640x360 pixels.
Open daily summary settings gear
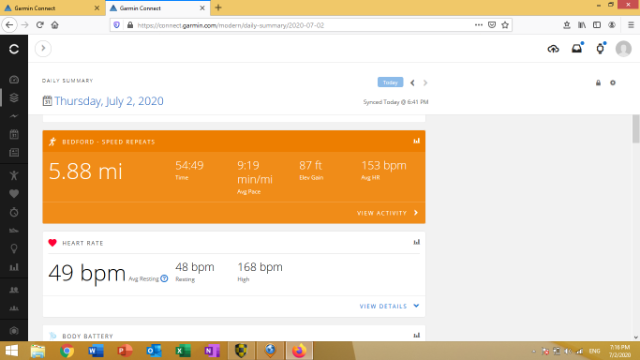[613, 83]
